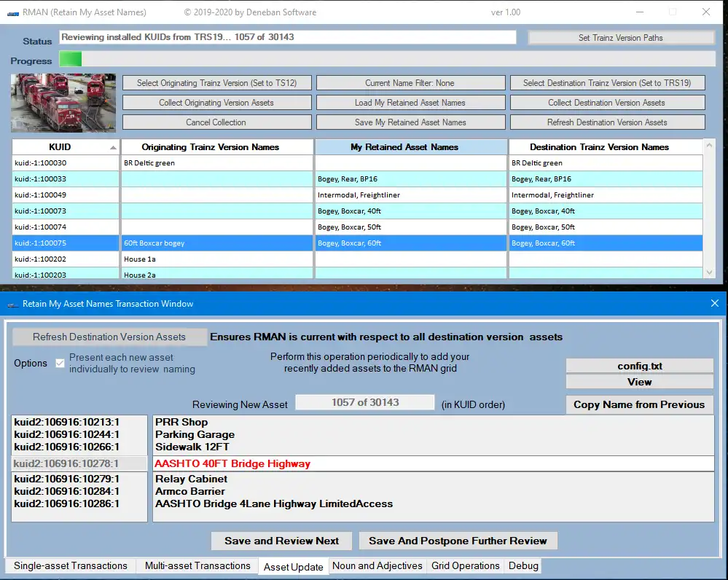
Task: Click 'Relay Cabinet' in asset list
Action: pos(191,479)
